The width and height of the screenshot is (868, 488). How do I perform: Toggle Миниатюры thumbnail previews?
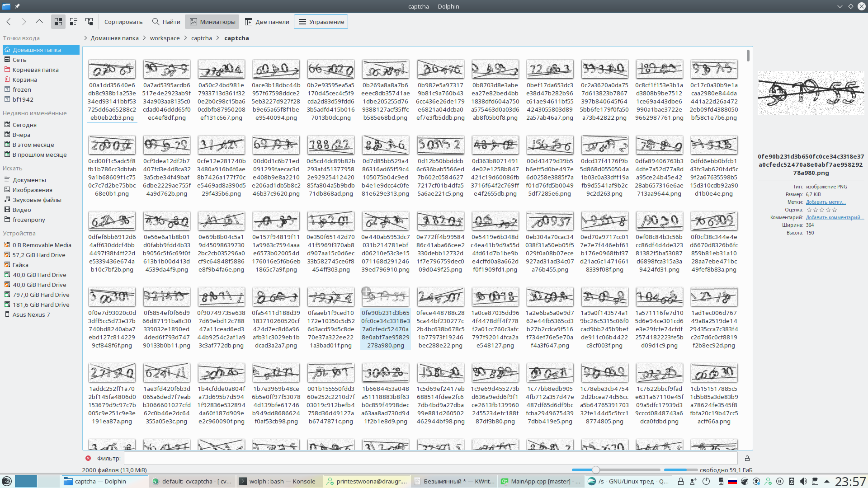click(212, 22)
